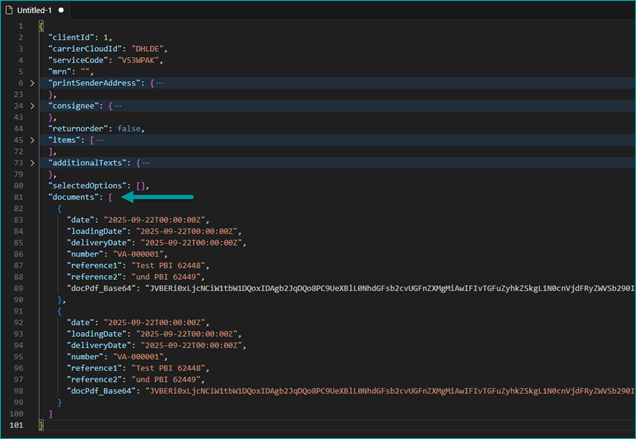Click the "loadingDate" key on line 84
The height and width of the screenshot is (439, 636).
point(99,231)
